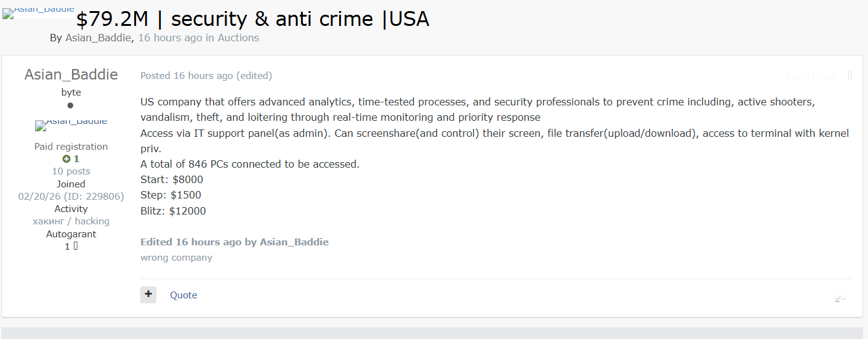Click Asian_Baddie in the edited-by line

(294, 242)
